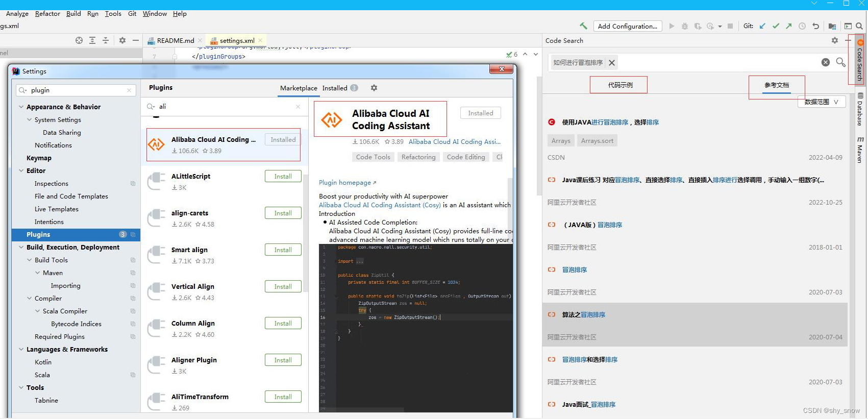Image resolution: width=868 pixels, height=419 pixels.
Task: Open the Code Search side tool tab
Action: (860, 61)
